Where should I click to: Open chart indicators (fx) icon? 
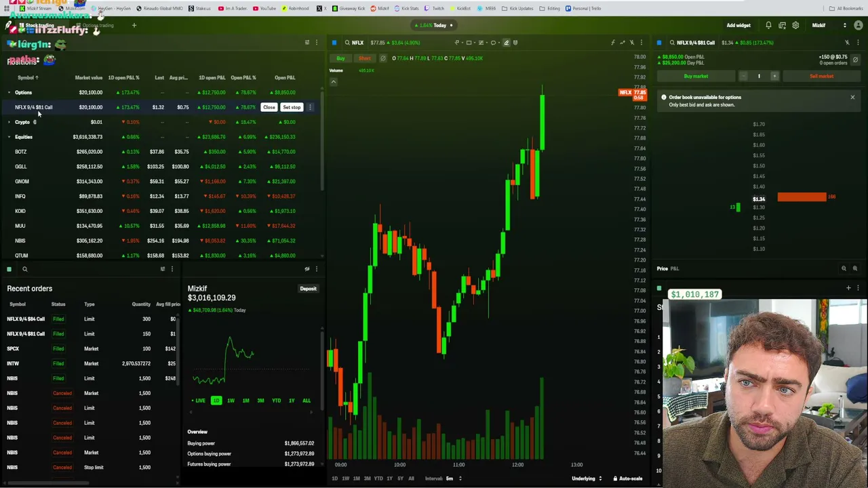point(613,43)
